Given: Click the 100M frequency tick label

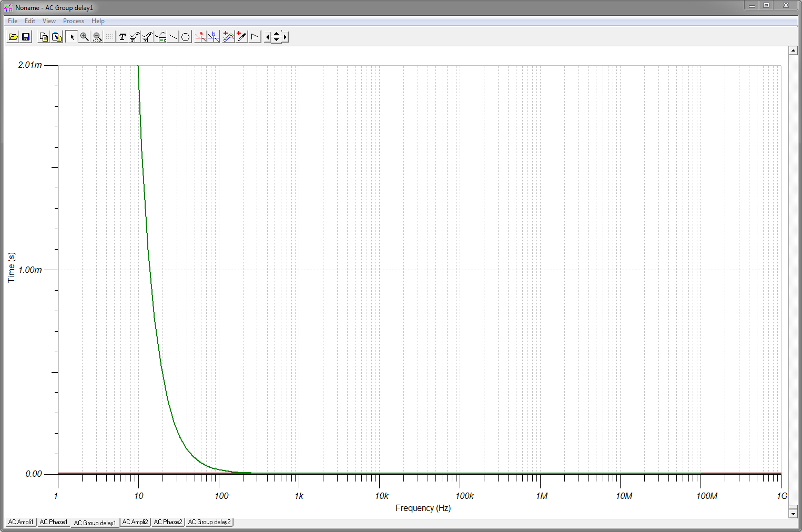Looking at the screenshot, I should (x=707, y=496).
